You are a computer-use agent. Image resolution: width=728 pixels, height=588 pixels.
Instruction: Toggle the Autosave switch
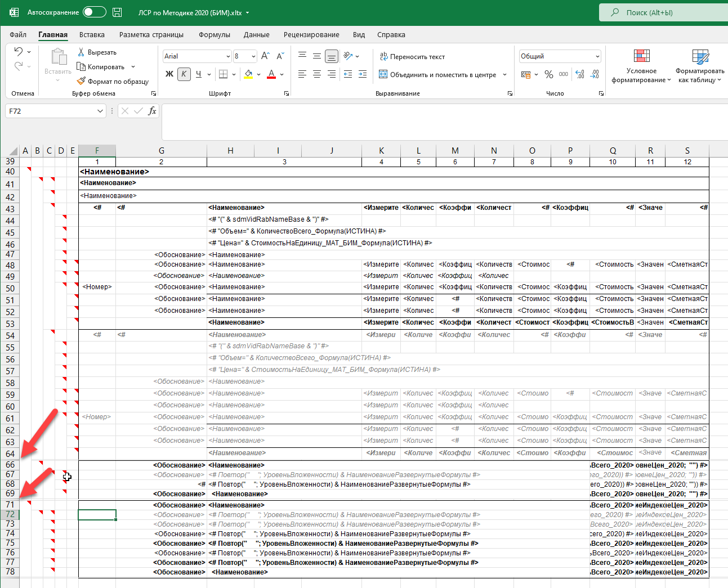pyautogui.click(x=94, y=12)
